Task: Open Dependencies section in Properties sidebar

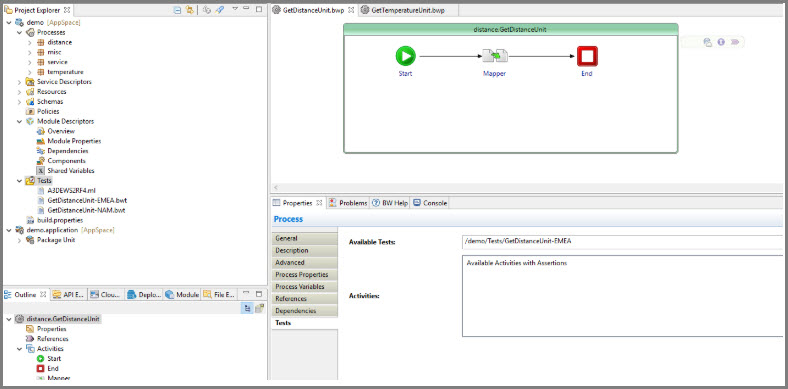Action: pyautogui.click(x=304, y=311)
